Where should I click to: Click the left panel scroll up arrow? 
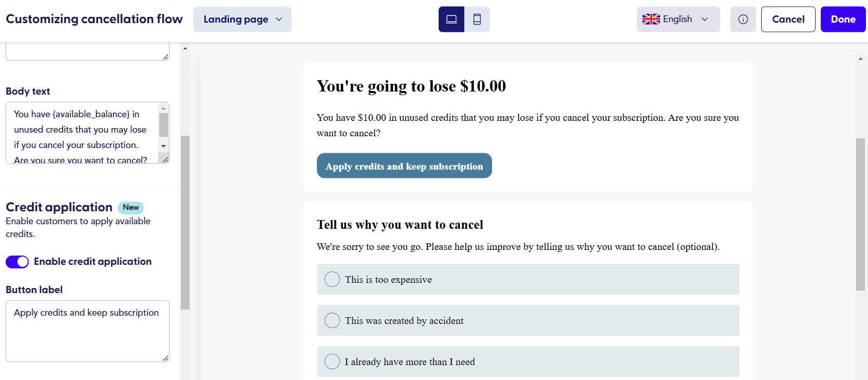[x=185, y=48]
